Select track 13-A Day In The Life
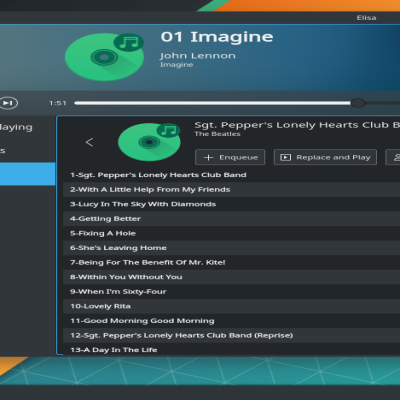The width and height of the screenshot is (400, 400). [231, 350]
